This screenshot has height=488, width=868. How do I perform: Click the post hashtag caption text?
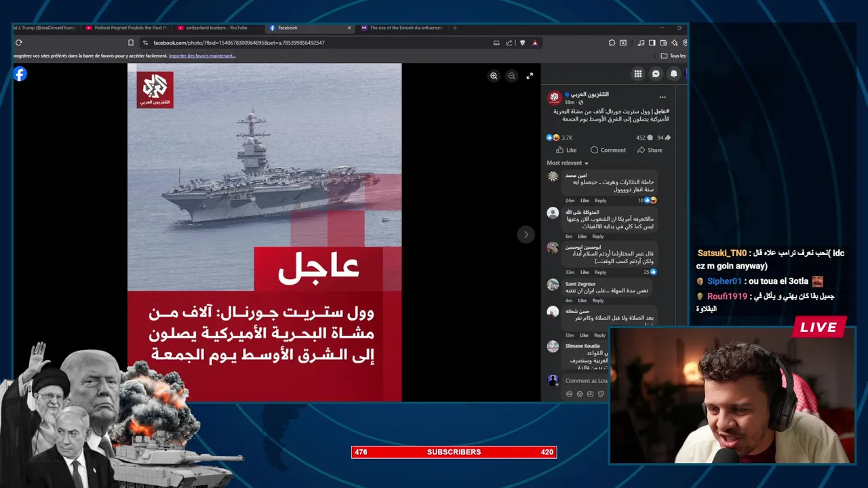coord(611,115)
